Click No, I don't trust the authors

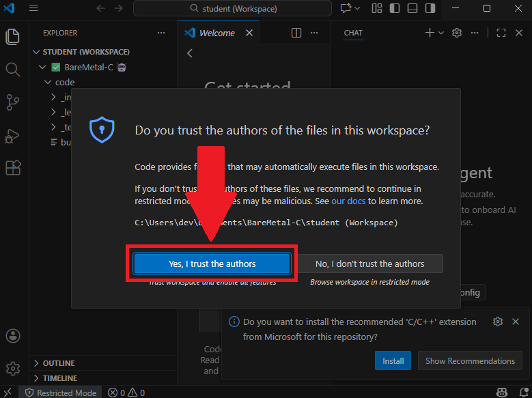pyautogui.click(x=370, y=264)
